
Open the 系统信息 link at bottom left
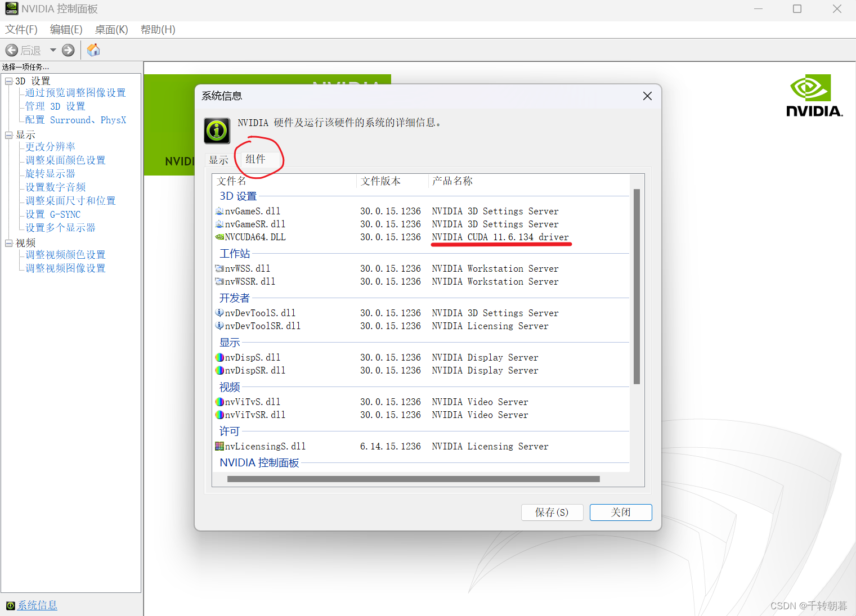(x=37, y=605)
